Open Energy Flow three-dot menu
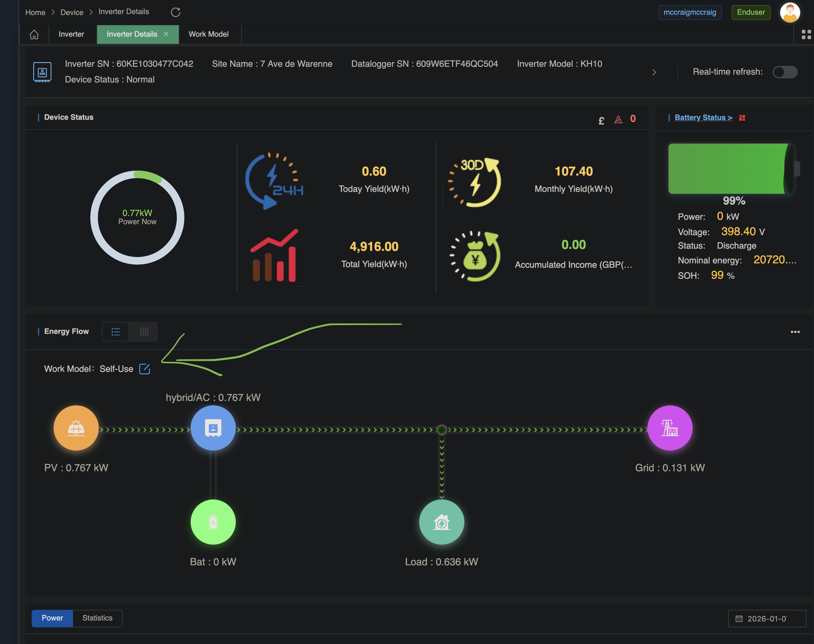This screenshot has width=814, height=644. [795, 332]
